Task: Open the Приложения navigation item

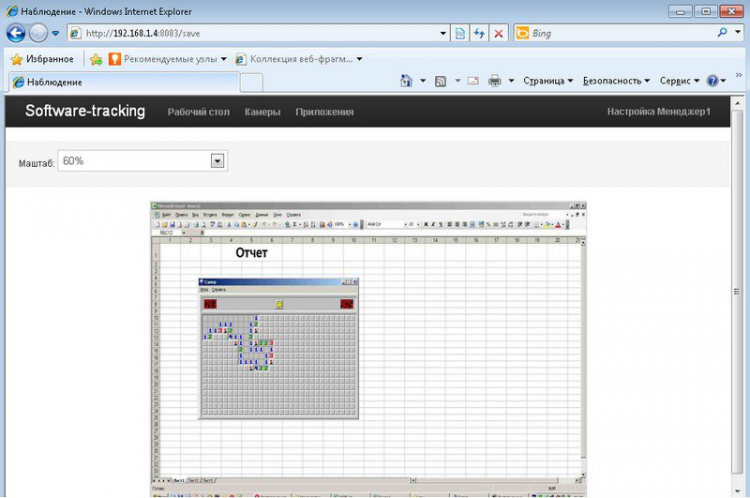Action: point(324,112)
